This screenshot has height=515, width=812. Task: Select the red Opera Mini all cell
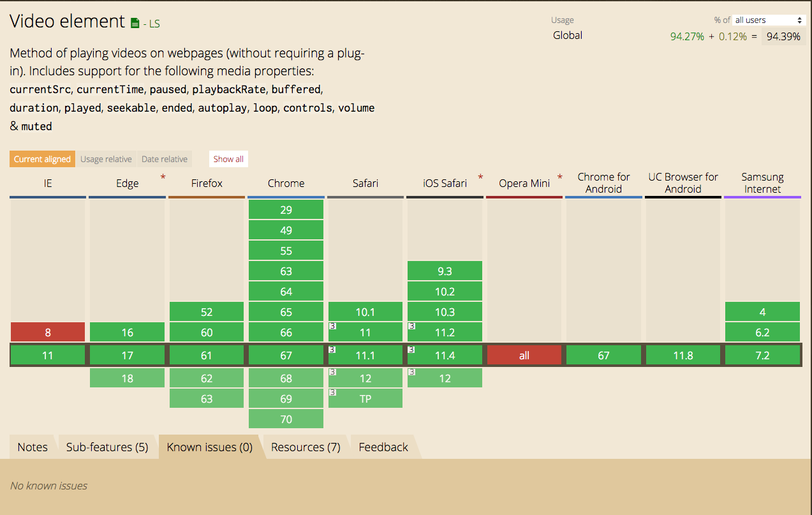(524, 355)
